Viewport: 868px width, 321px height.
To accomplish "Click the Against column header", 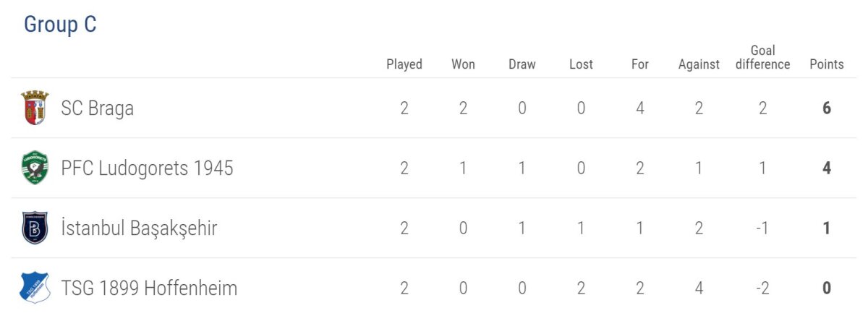I will click(699, 64).
